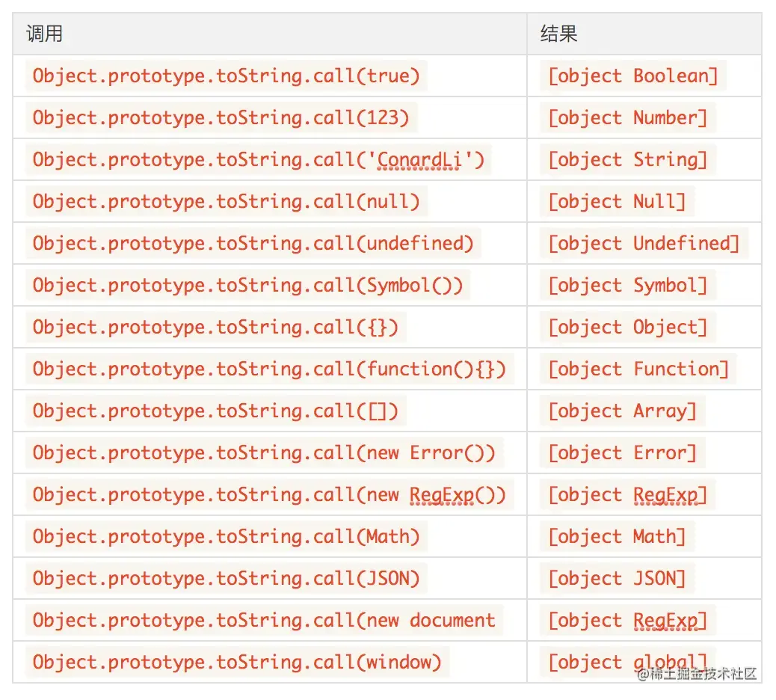Viewport: 776px width, 700px height.
Task: Select the [object Boolean] result
Action: coord(632,76)
